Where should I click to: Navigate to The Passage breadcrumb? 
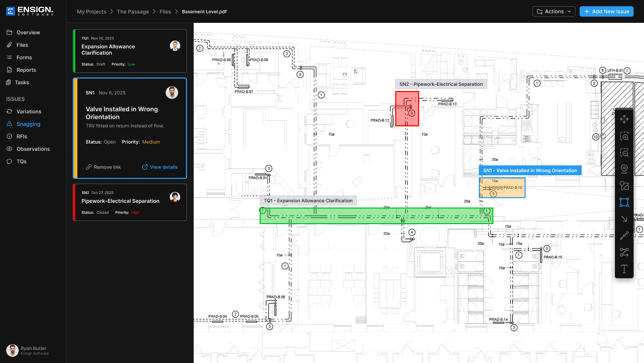pyautogui.click(x=132, y=11)
